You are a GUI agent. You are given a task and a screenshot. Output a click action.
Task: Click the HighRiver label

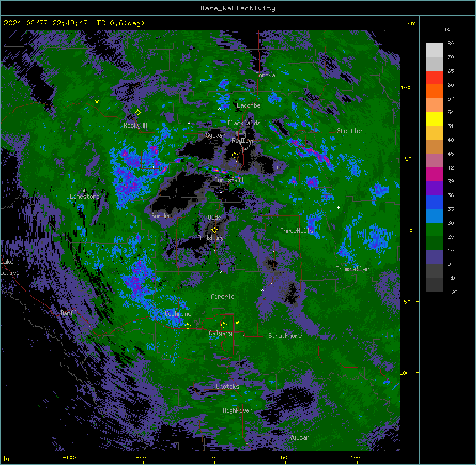tap(237, 410)
